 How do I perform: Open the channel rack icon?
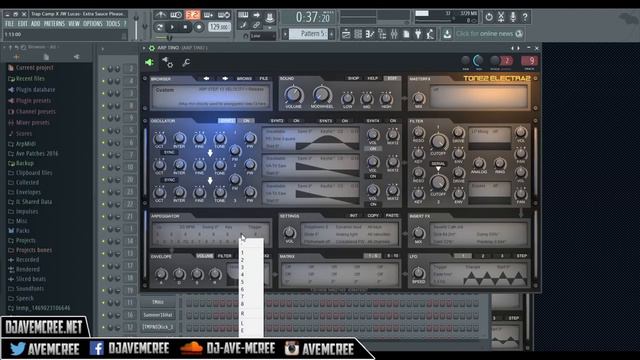tap(358, 34)
